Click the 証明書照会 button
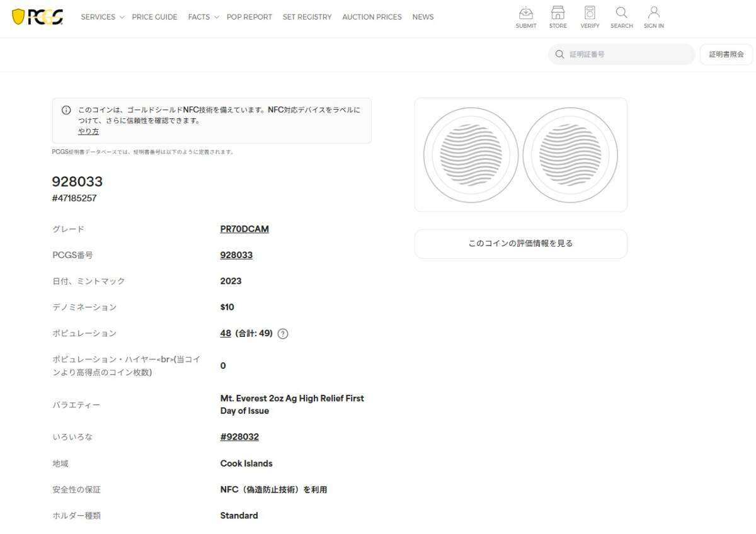The image size is (756, 534). pyautogui.click(x=726, y=55)
